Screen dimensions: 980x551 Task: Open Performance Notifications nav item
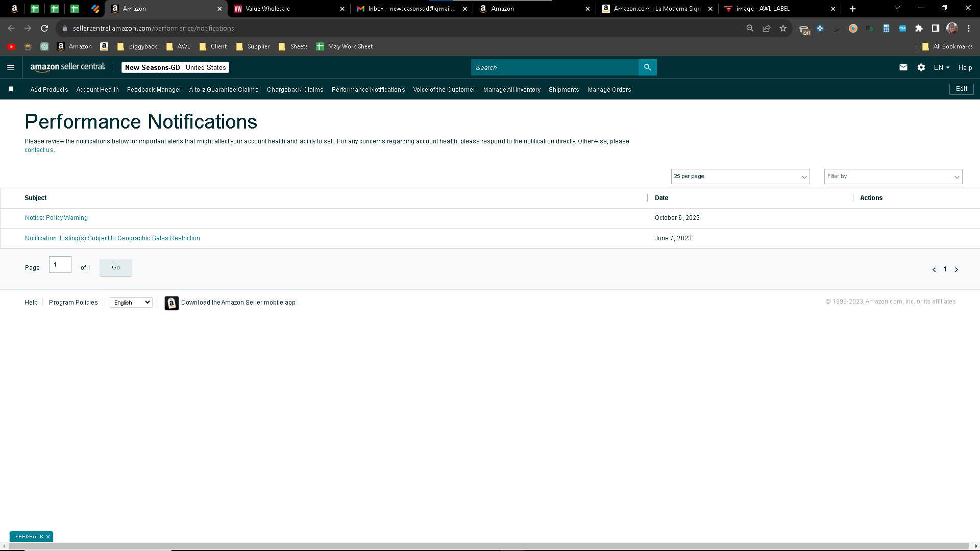369,90
